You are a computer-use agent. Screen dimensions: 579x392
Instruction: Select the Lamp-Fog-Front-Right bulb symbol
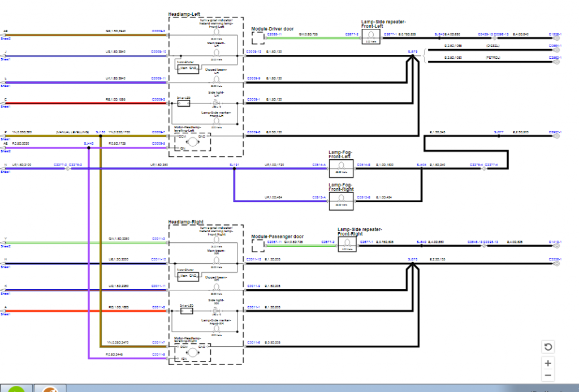(341, 198)
